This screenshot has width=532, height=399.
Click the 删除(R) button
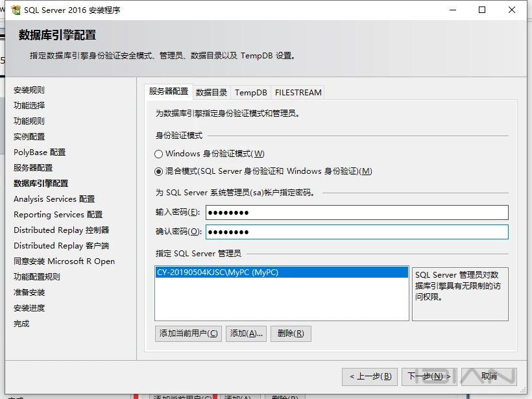(x=291, y=333)
